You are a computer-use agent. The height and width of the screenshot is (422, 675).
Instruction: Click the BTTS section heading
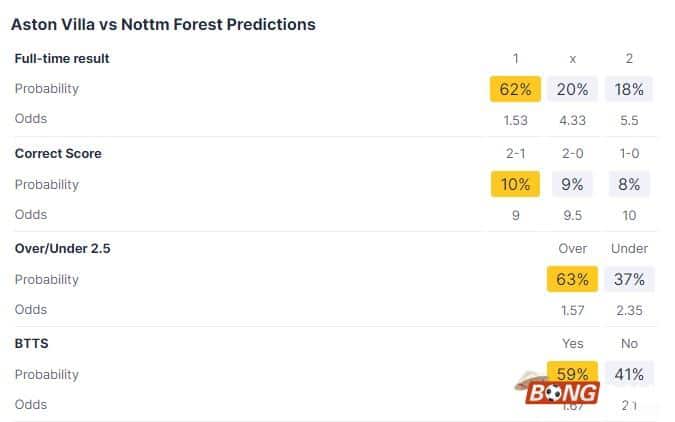tap(32, 343)
